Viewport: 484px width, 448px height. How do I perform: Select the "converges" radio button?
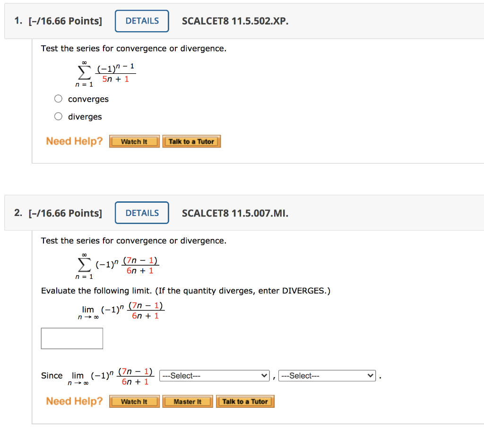(x=58, y=98)
